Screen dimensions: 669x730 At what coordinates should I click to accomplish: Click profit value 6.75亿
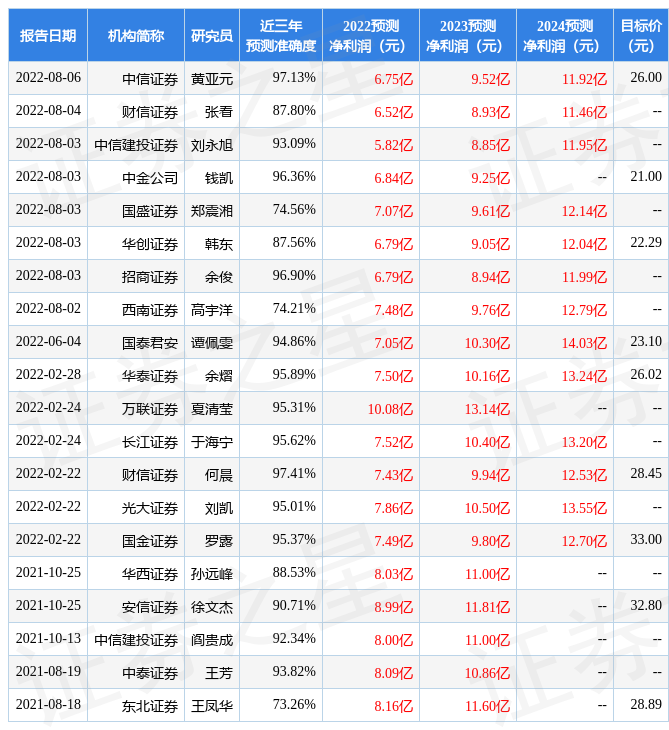click(394, 79)
